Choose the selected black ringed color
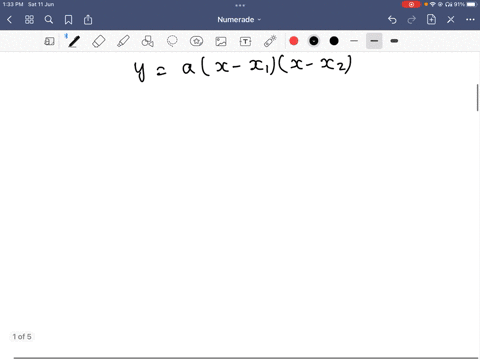The image size is (480, 360). pos(314,41)
